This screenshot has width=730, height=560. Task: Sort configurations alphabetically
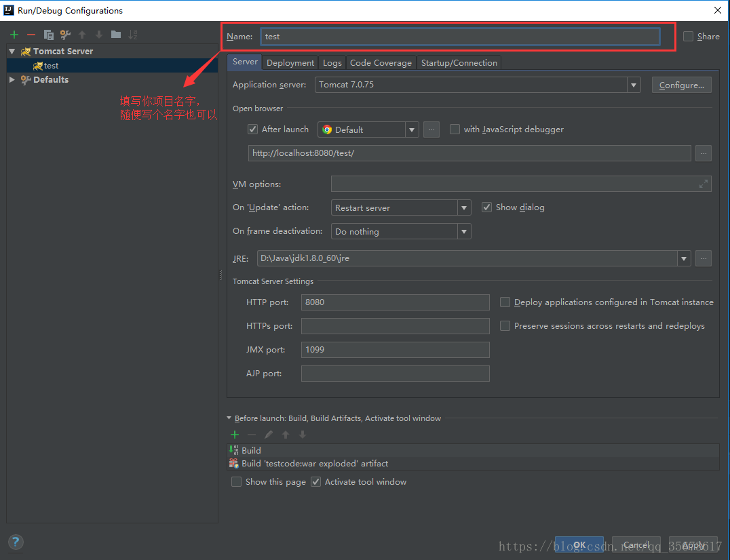(x=133, y=35)
